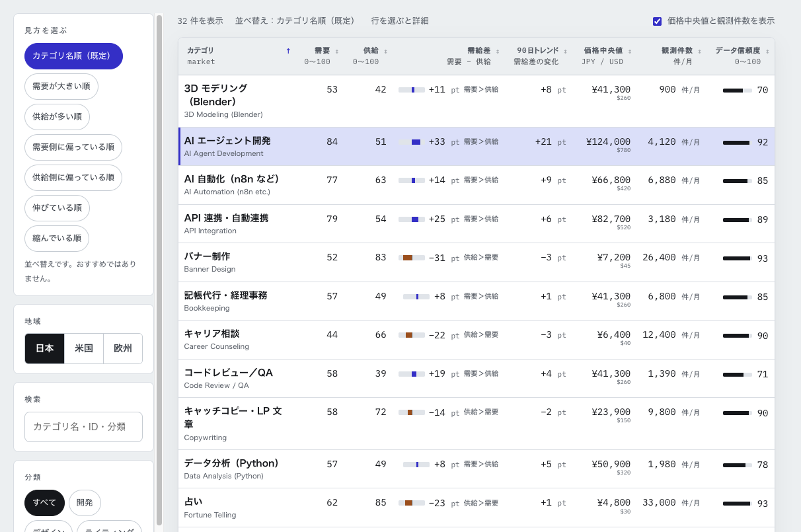Click 6,880 観測件数 in AI 自動化 row
Viewport: 801px width, 532px height.
pyautogui.click(x=662, y=180)
